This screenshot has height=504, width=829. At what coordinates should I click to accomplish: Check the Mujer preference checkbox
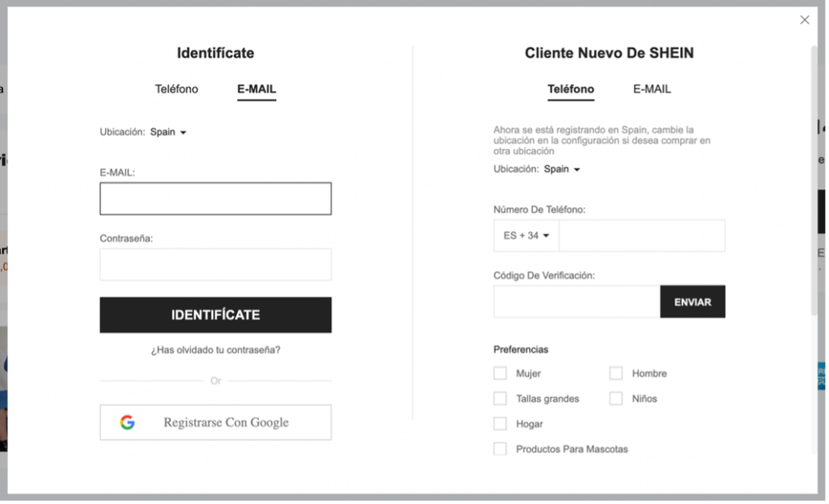(500, 374)
